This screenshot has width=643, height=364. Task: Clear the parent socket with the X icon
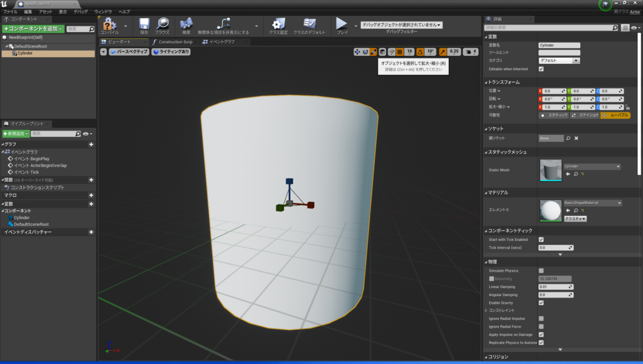576,138
